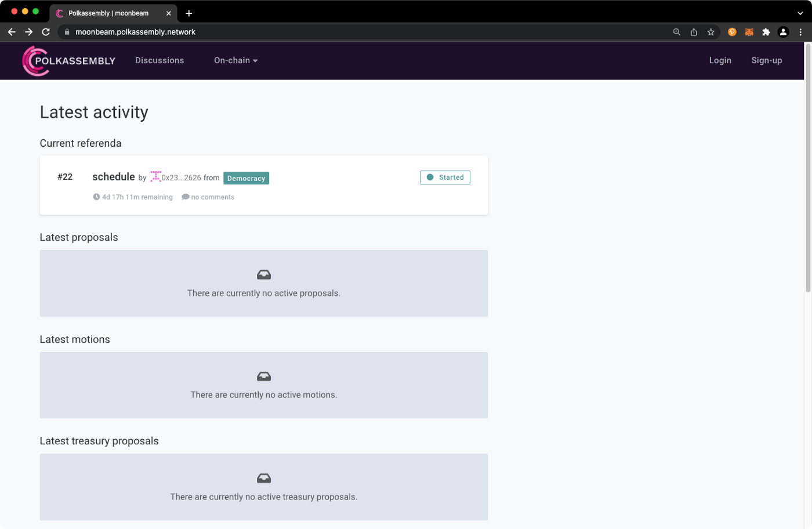Open the Extensions puzzle menu

[766, 32]
